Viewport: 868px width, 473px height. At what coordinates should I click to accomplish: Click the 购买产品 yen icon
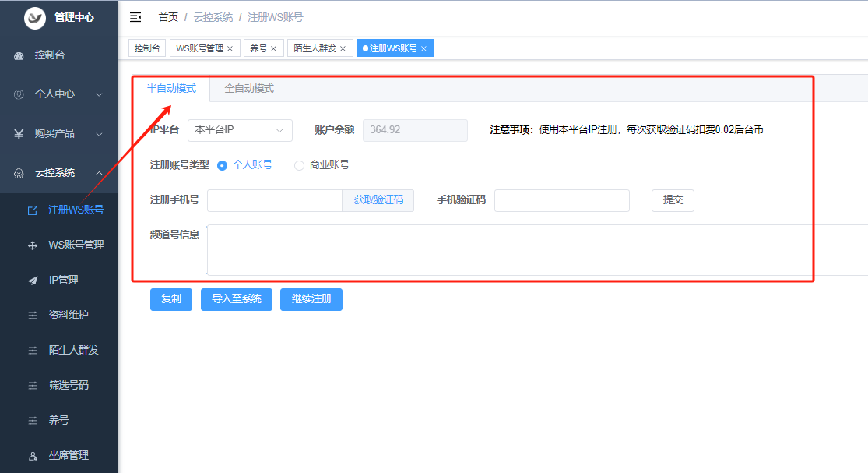[19, 133]
